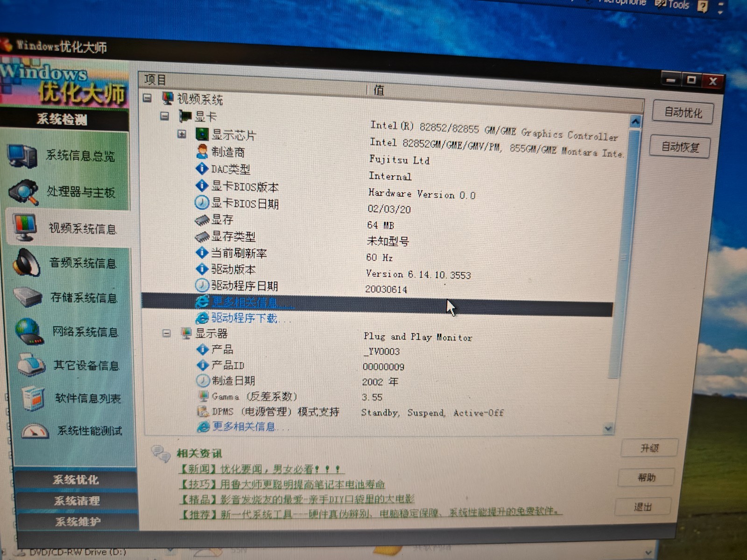The image size is (747, 560).
Task: Click scrollbar up arrow in info list
Action: (x=634, y=122)
